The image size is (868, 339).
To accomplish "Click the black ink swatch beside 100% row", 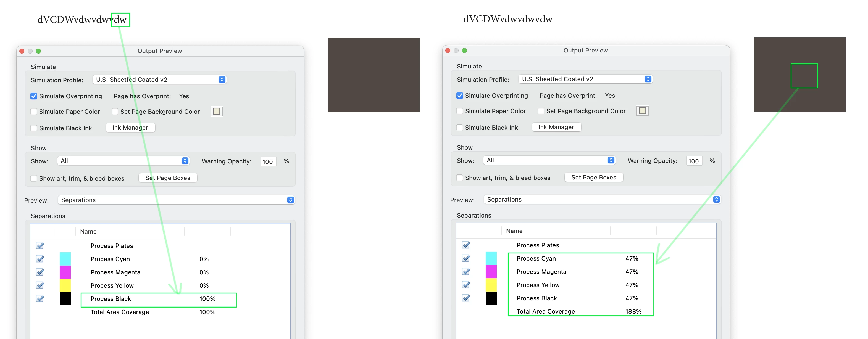I will (x=65, y=298).
